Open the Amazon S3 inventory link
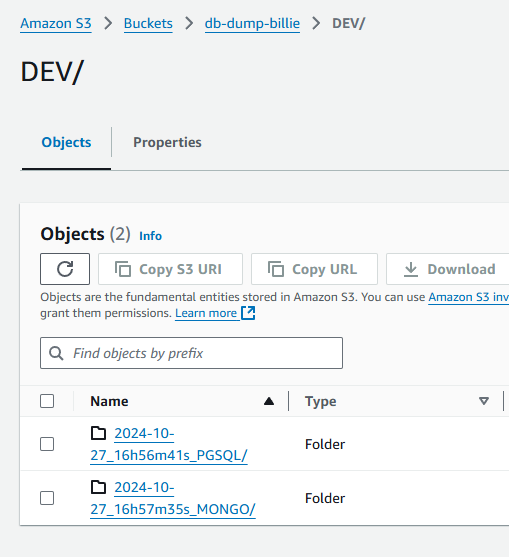Viewport: 509px width, 557px height. coord(469,297)
